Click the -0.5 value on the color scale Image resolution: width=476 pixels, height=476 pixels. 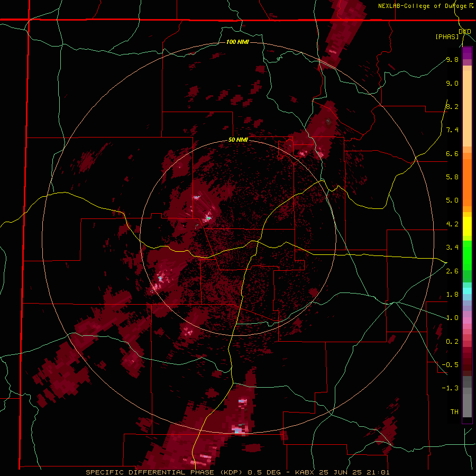pyautogui.click(x=450, y=364)
